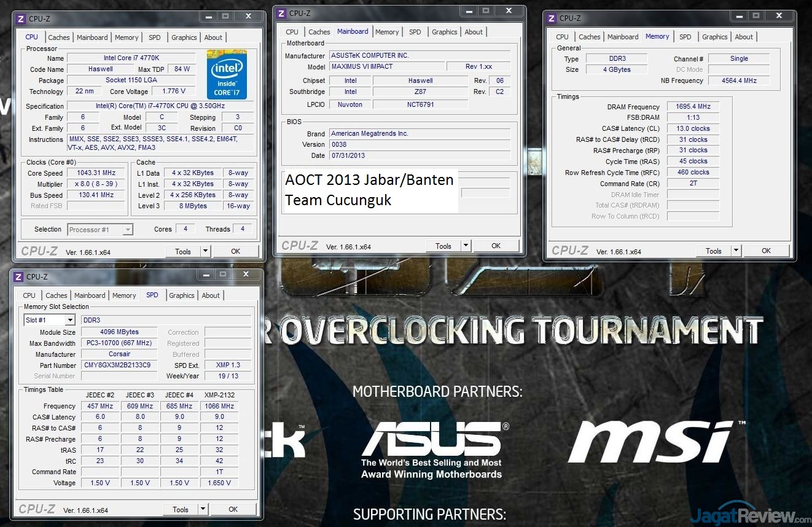This screenshot has height=527, width=812.
Task: Click the part number "CMY8GX3M2B2133C9"
Action: pyautogui.click(x=119, y=365)
